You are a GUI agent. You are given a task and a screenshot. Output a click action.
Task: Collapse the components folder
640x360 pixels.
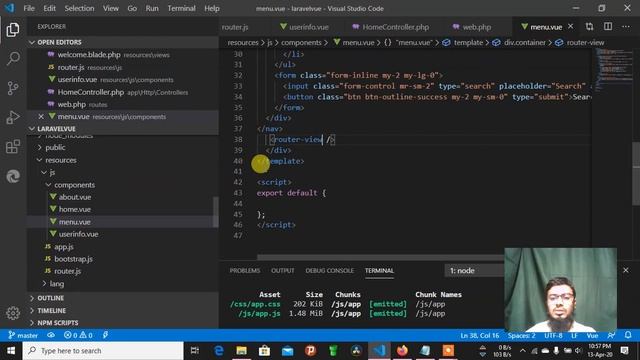pyautogui.click(x=74, y=185)
